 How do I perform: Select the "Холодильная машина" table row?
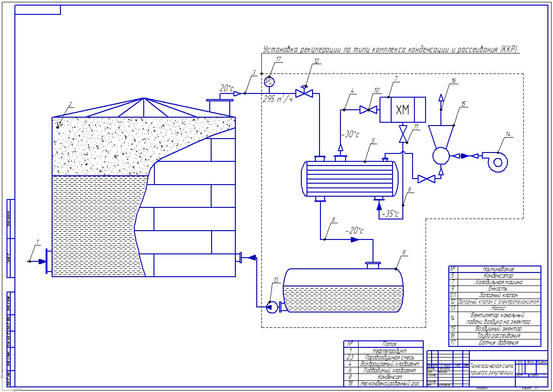pos(495,282)
